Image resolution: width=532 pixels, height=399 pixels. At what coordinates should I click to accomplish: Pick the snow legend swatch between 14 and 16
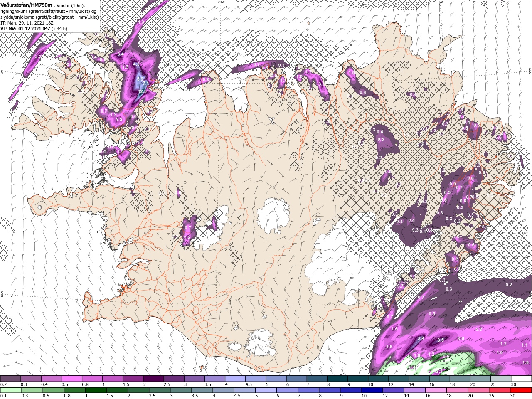pyautogui.click(x=420, y=379)
